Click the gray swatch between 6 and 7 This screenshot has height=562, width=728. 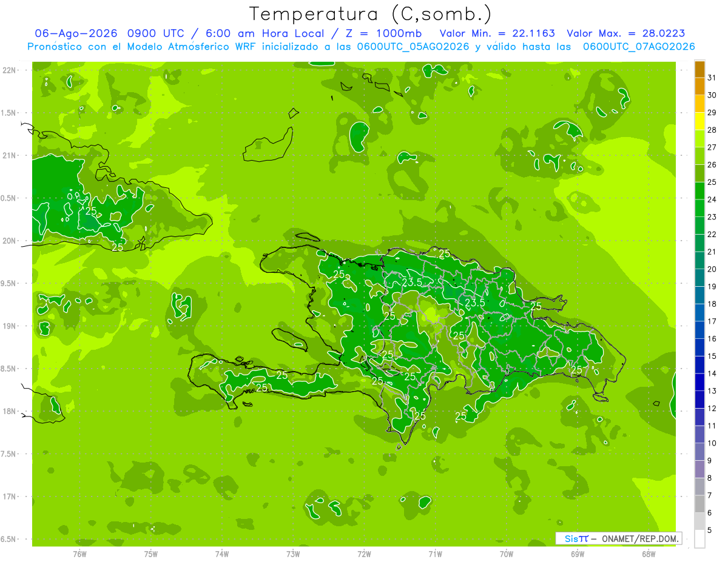(699, 504)
